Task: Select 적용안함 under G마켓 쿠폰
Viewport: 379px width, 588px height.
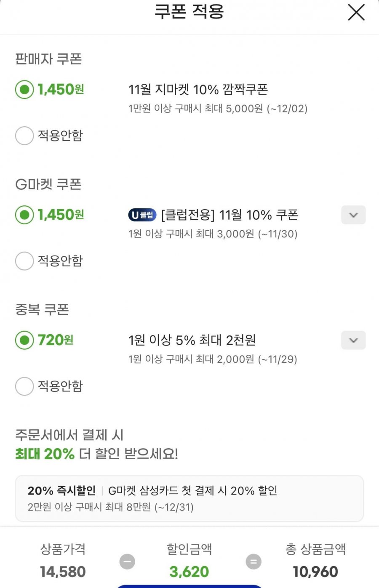Action: point(24,261)
